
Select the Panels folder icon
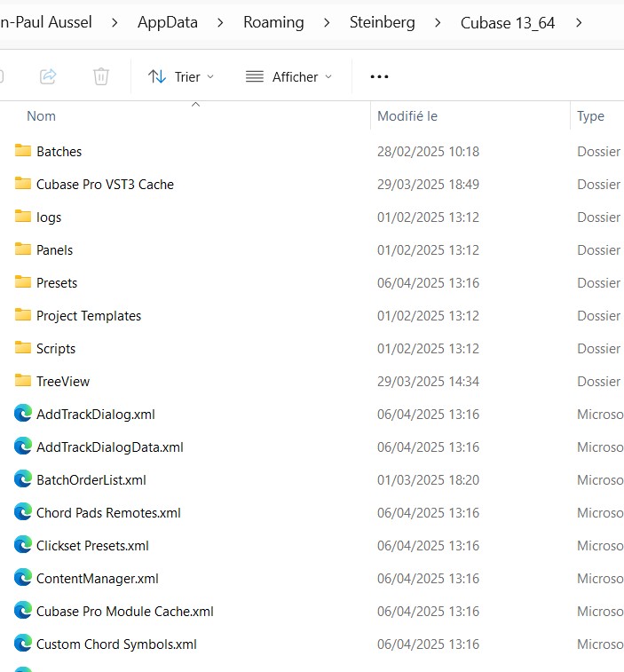coord(23,249)
